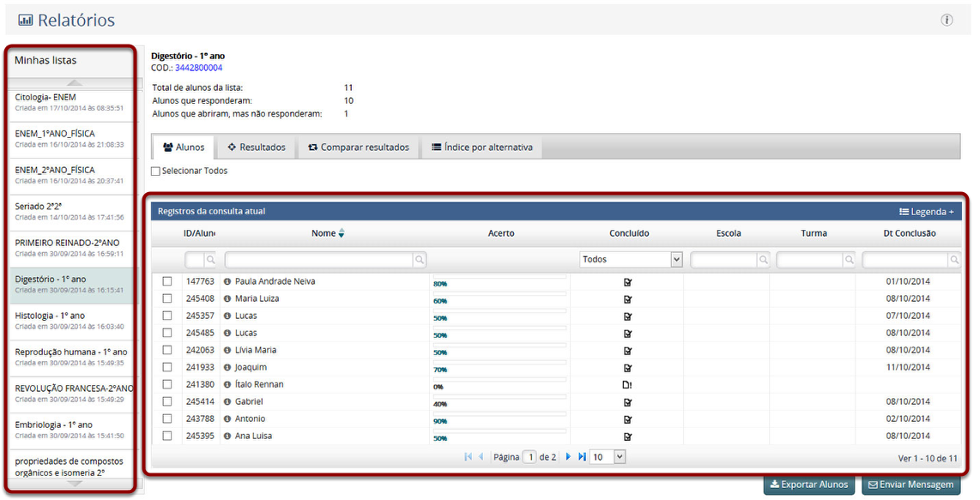980x500 pixels.
Task: Click info icon beside Paula Andrade Neiva
Action: pyautogui.click(x=227, y=282)
